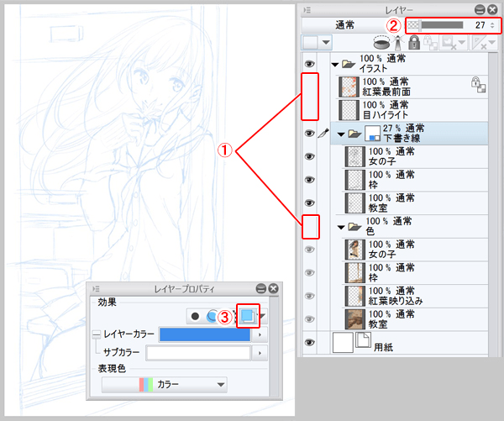Screen dimensions: 504x421
Task: Open the 通常 blend mode dropdown
Action: coord(344,25)
